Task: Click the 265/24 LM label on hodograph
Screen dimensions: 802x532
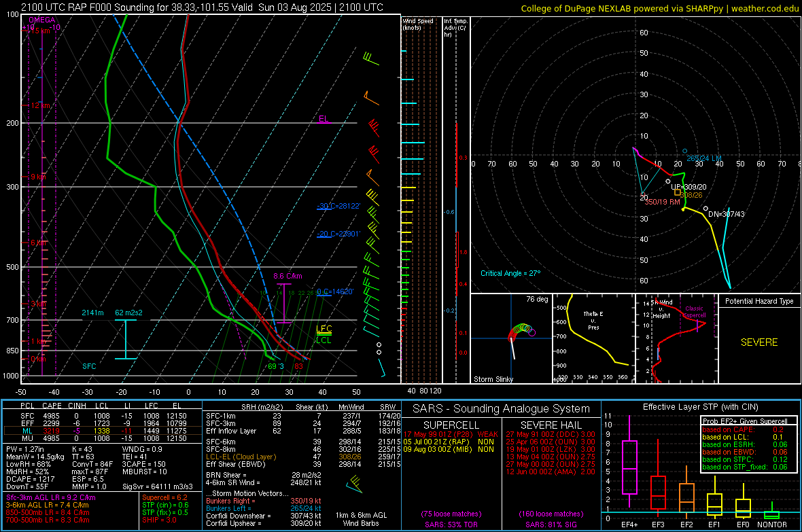Action: pyautogui.click(x=704, y=158)
